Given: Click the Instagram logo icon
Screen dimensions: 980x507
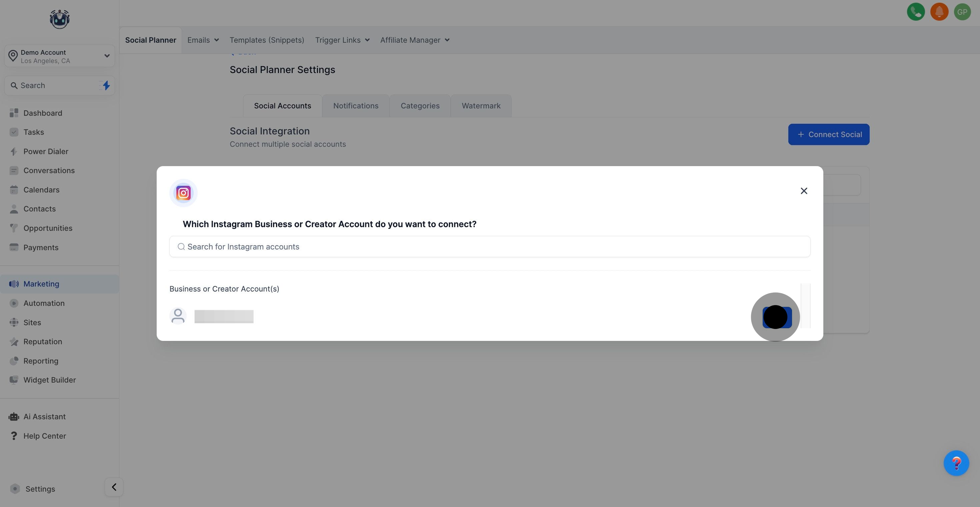Looking at the screenshot, I should coord(183,193).
